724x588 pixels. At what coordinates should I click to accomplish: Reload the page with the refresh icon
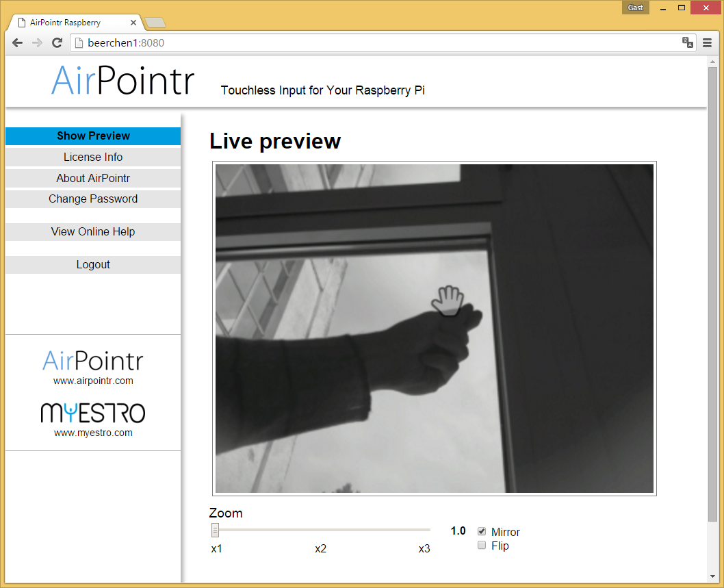(57, 42)
